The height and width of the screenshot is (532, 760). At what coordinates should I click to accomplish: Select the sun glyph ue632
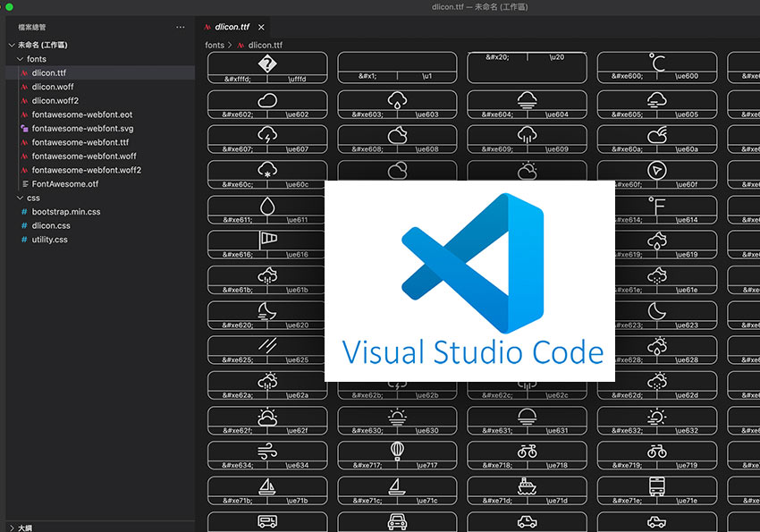tap(657, 417)
